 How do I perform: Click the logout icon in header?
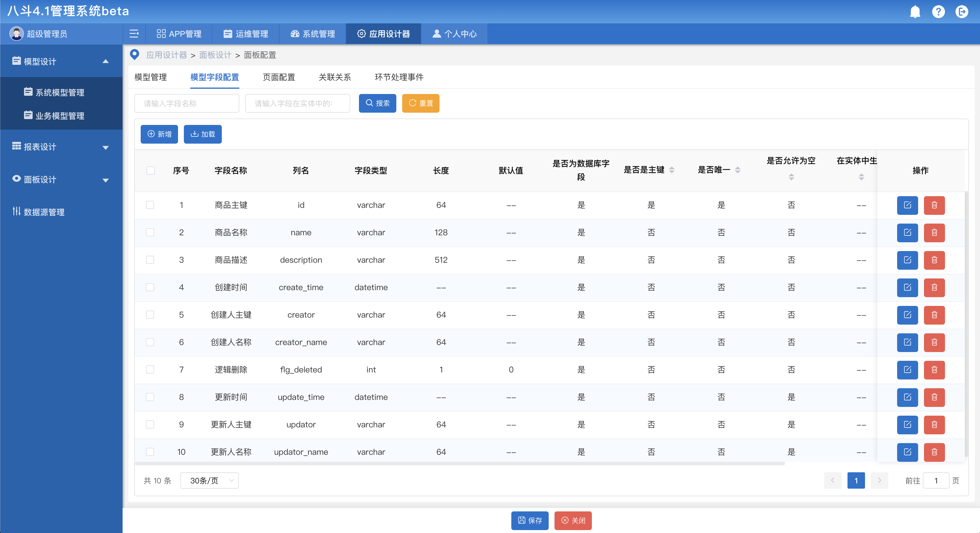[962, 12]
